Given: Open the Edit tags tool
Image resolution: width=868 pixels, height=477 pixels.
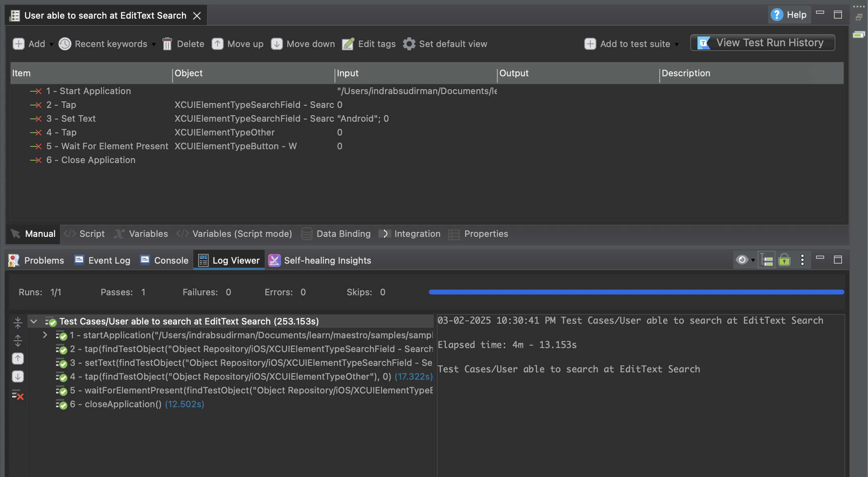Looking at the screenshot, I should click(x=348, y=44).
